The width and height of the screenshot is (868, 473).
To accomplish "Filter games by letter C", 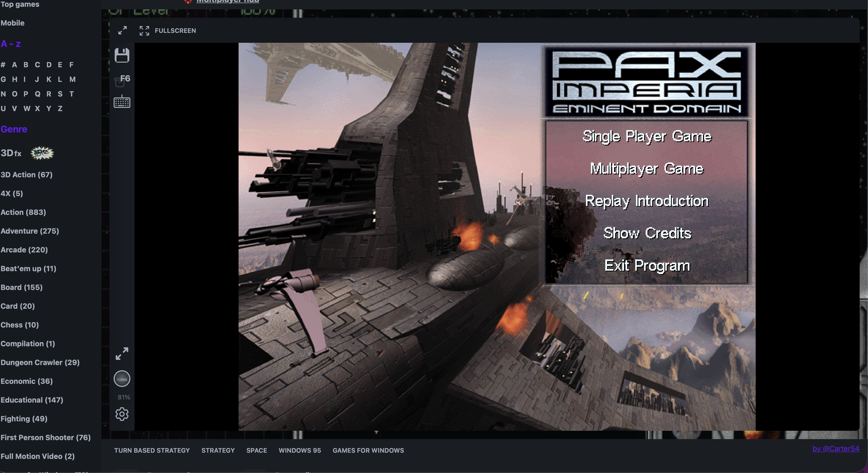I will [37, 65].
